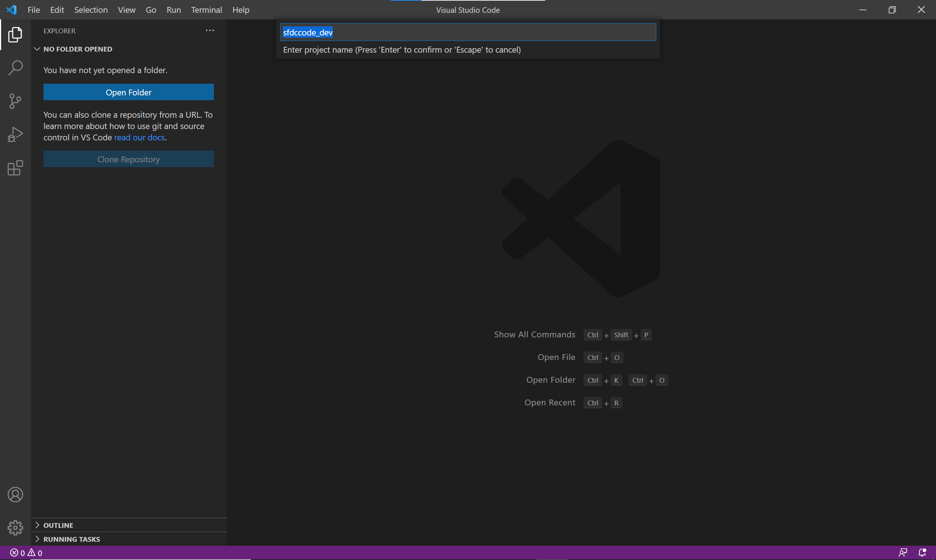Click the notifications bell in status bar
The width and height of the screenshot is (936, 560).
[922, 552]
